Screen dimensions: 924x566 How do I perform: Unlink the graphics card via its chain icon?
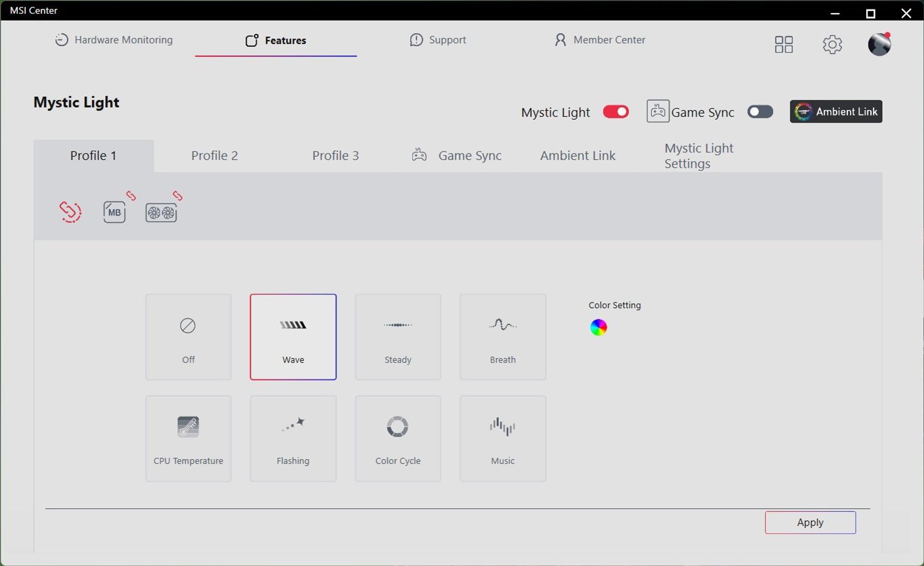[178, 196]
